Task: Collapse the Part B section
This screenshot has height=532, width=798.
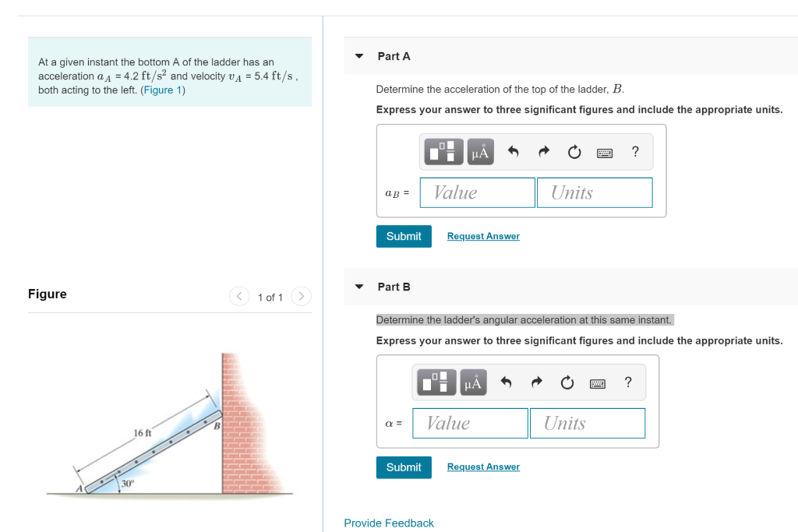Action: (358, 287)
